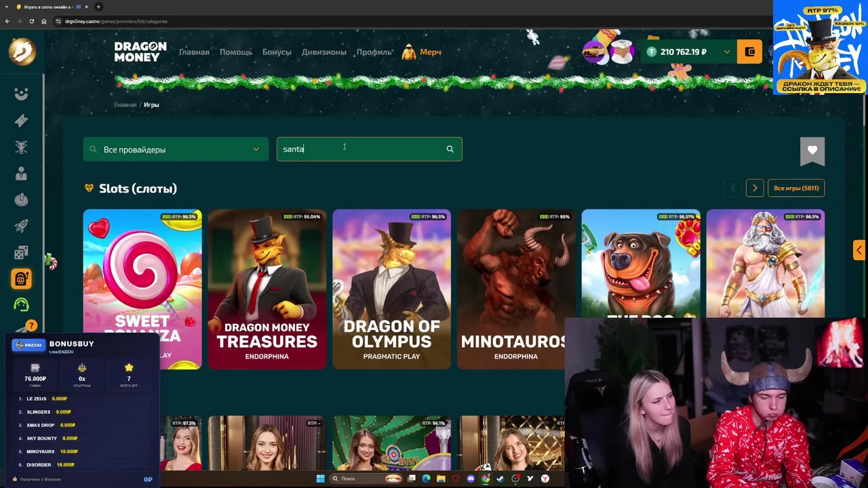Open the joystick sidebar icon
The width and height of the screenshot is (868, 488).
click(x=21, y=200)
